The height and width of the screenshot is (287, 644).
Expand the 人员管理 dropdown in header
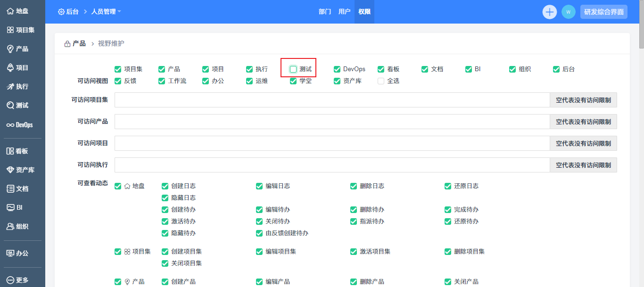106,11
